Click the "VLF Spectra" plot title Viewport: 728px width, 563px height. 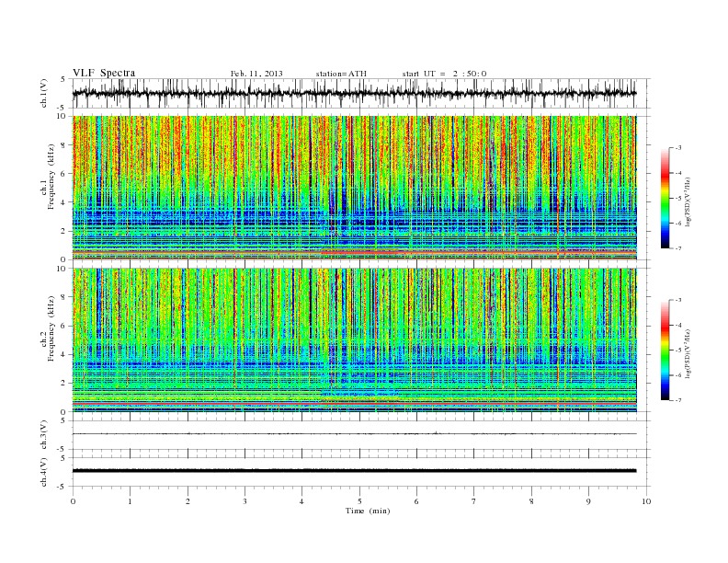click(104, 73)
